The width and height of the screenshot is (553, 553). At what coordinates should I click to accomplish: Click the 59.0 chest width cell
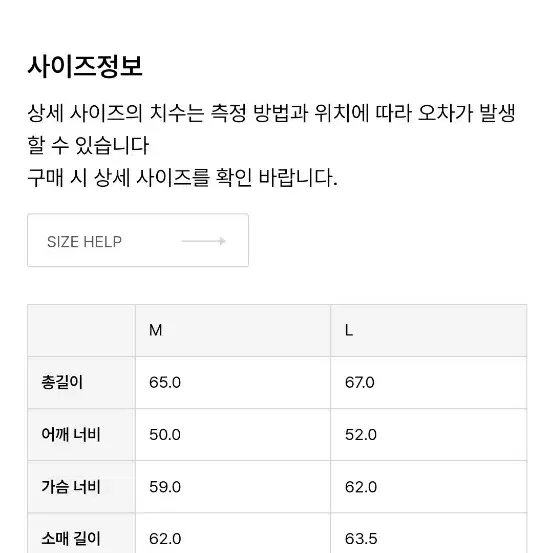[233, 487]
